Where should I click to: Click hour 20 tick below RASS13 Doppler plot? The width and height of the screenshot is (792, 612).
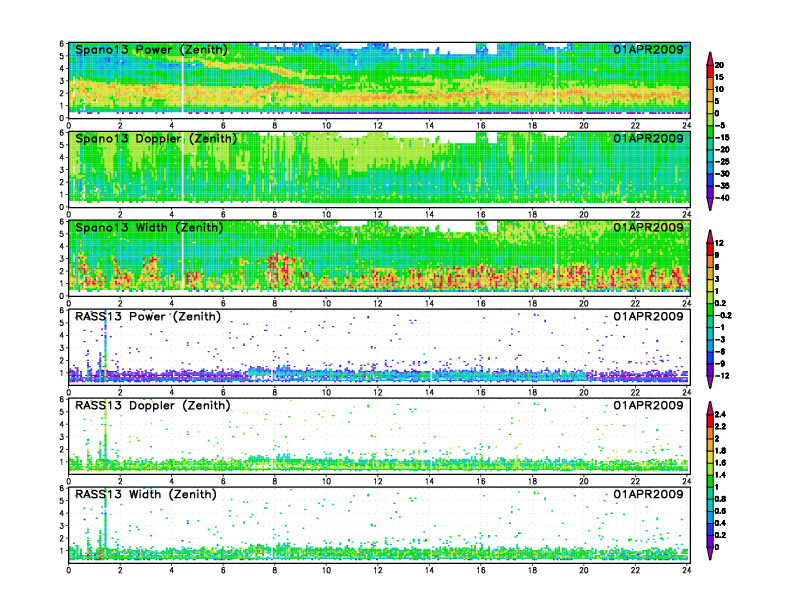pos(584,481)
